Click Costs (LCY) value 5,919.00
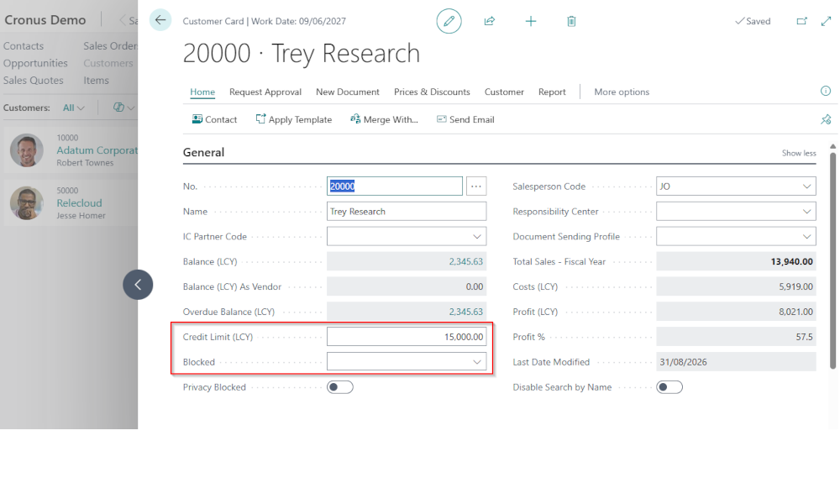This screenshot has height=504, width=840. (x=795, y=287)
